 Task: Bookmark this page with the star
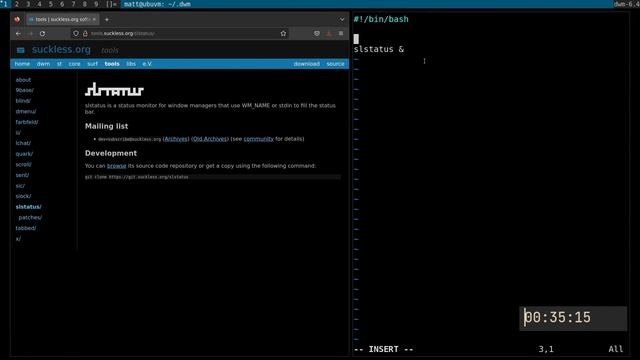[283, 33]
